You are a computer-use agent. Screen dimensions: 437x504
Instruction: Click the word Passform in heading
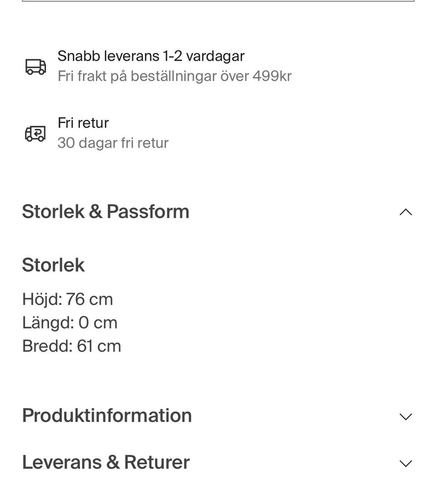coord(148,211)
